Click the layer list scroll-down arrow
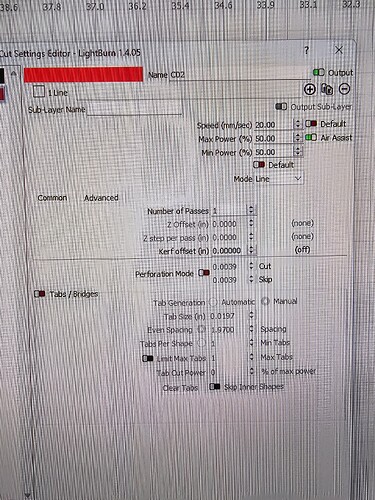The width and height of the screenshot is (375, 500). coord(27,495)
